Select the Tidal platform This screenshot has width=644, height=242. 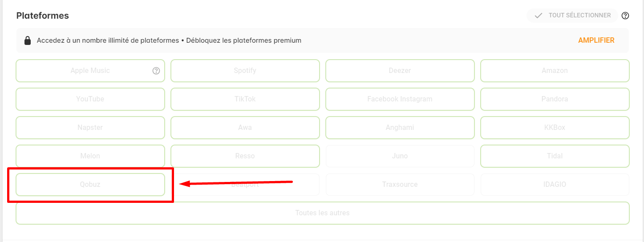[x=555, y=156]
